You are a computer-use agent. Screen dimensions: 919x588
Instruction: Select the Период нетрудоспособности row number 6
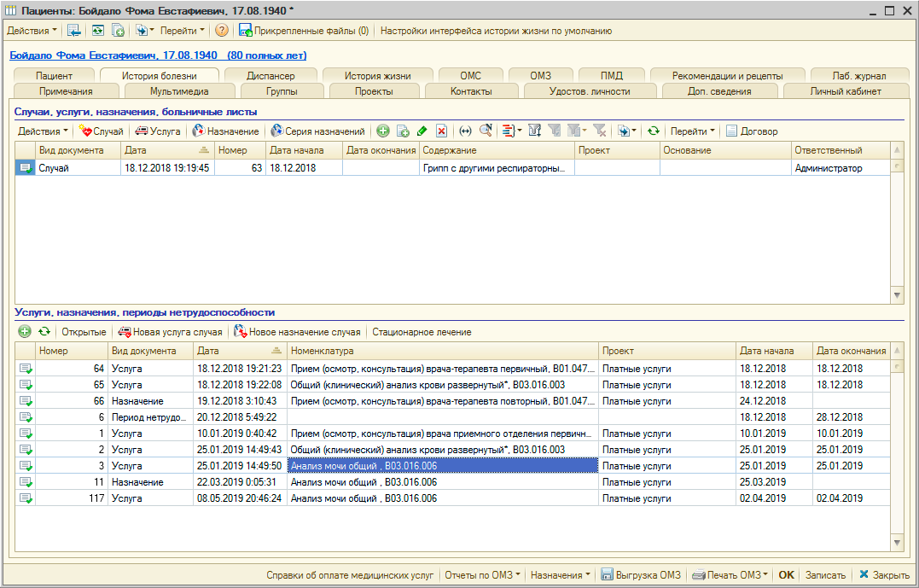tap(145, 416)
